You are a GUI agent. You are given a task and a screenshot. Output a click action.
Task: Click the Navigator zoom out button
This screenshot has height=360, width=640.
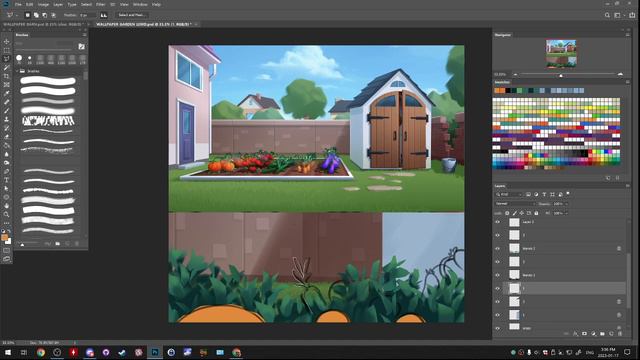click(x=515, y=74)
